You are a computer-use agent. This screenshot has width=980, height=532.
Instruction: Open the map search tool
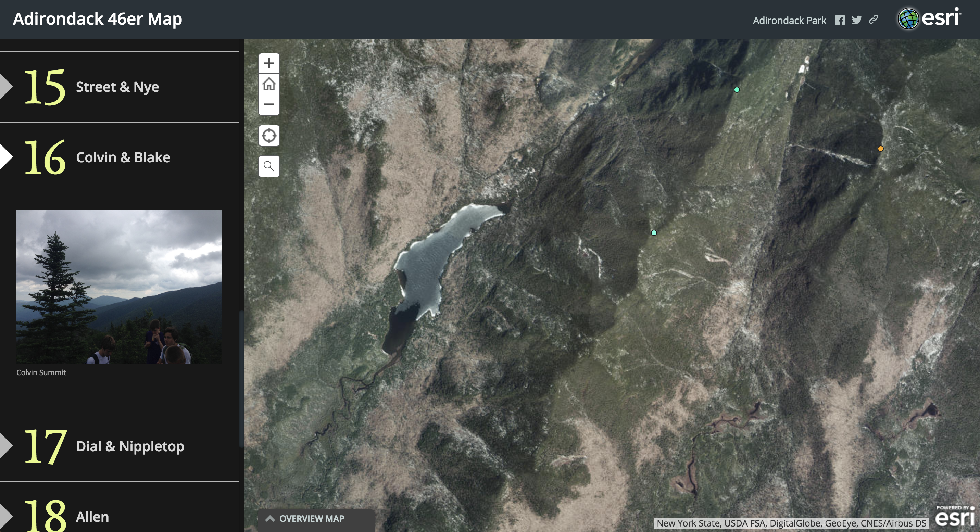269,166
